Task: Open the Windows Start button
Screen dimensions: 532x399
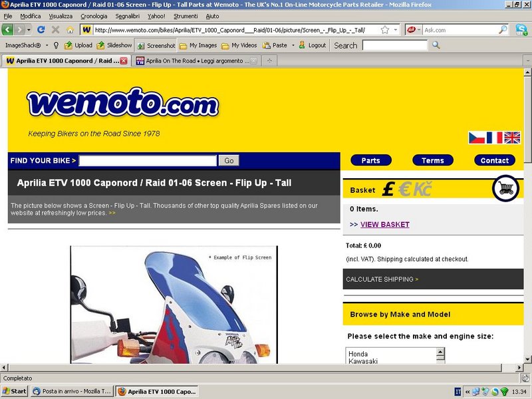Action: (x=14, y=391)
